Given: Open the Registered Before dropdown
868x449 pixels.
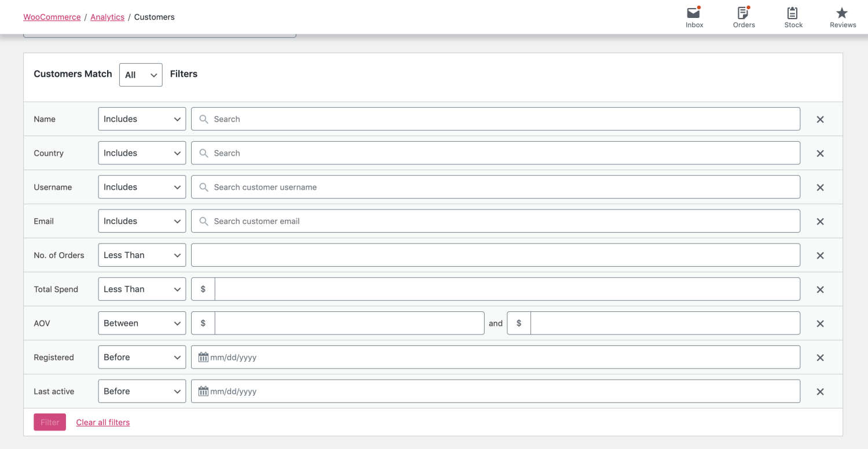Looking at the screenshot, I should coord(142,358).
